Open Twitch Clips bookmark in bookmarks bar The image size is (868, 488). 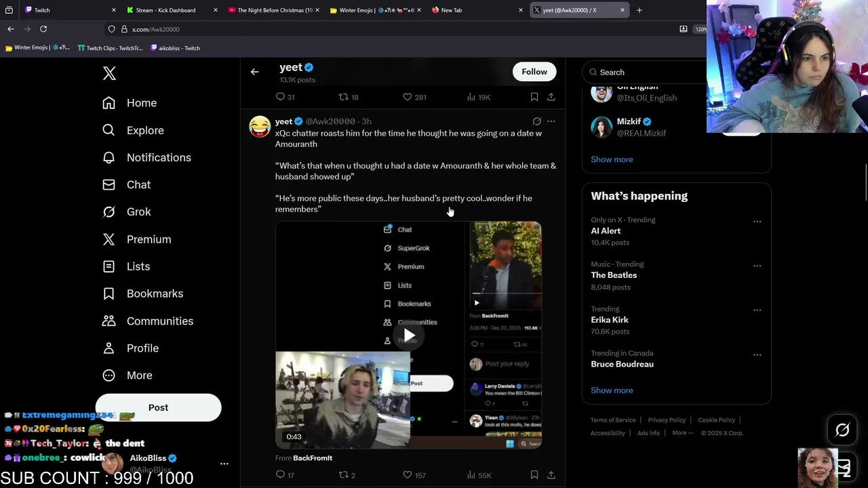pos(110,48)
